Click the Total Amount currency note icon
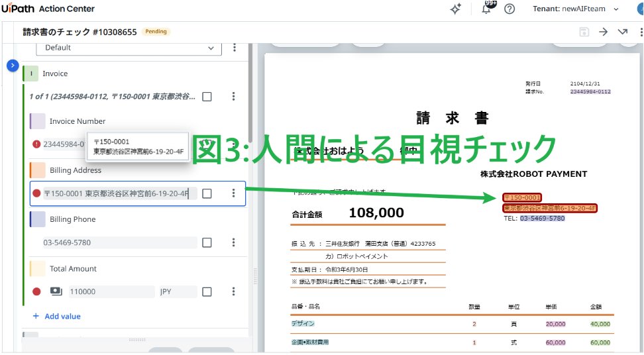 click(x=56, y=291)
